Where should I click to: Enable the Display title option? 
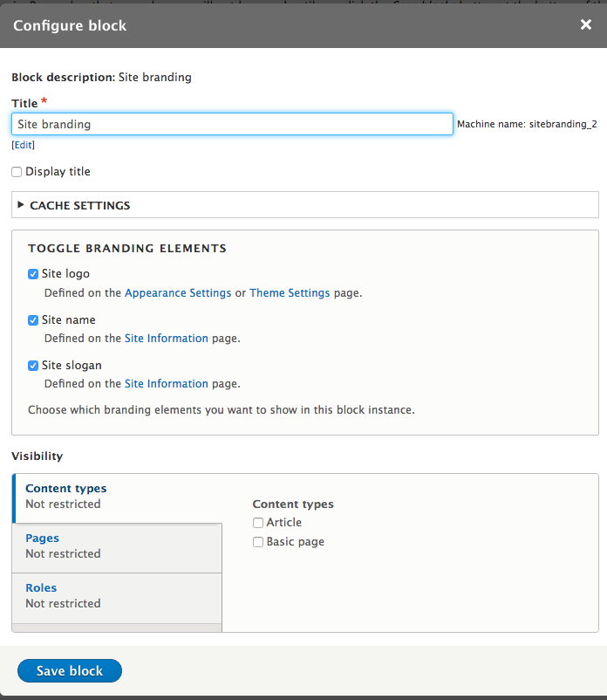15,171
